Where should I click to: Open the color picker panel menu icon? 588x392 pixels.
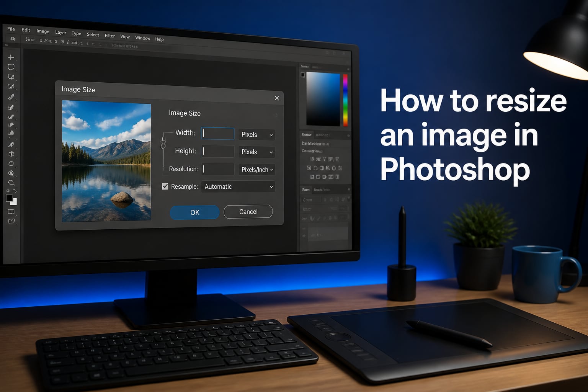coord(348,69)
